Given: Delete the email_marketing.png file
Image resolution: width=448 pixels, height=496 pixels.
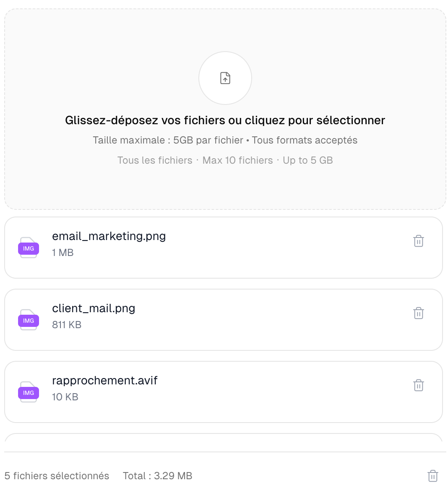Looking at the screenshot, I should point(418,241).
